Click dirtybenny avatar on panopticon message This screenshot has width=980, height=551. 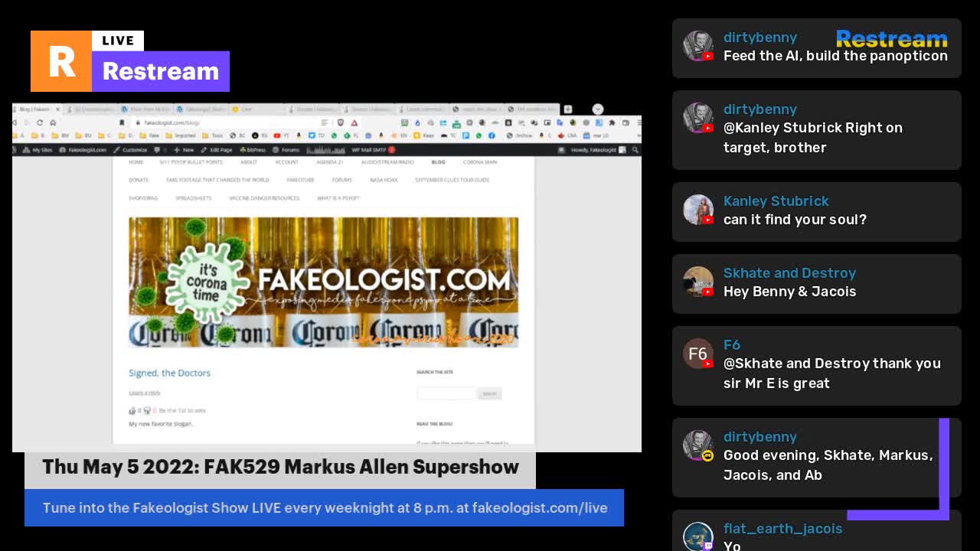(698, 46)
